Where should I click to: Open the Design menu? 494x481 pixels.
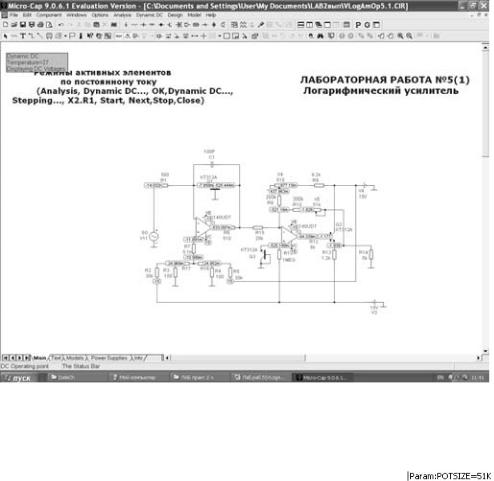175,15
